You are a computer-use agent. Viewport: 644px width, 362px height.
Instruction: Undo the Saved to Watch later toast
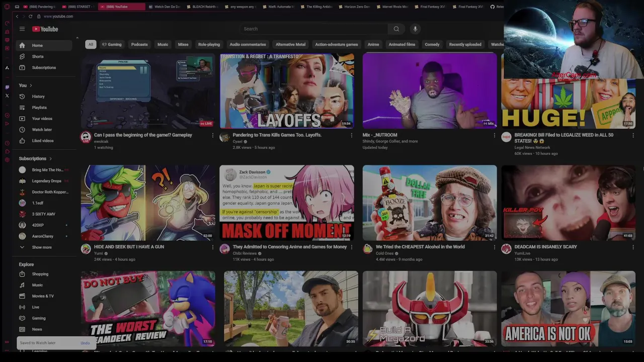point(85,343)
